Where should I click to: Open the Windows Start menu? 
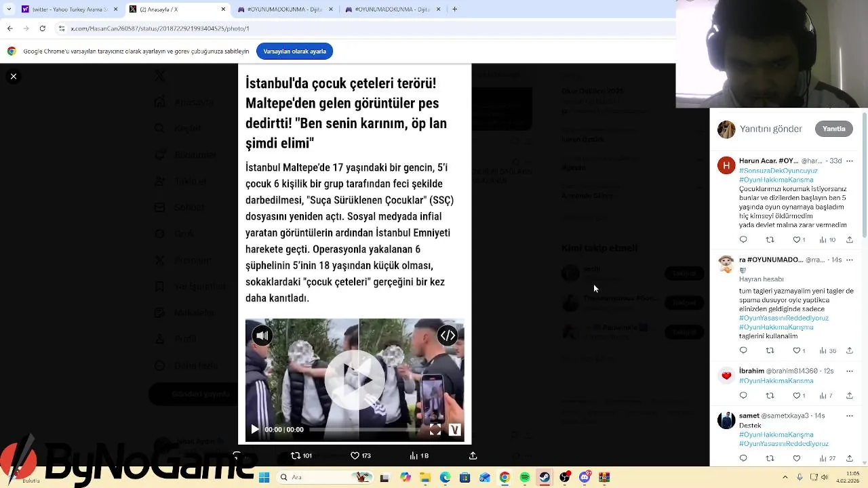(264, 477)
